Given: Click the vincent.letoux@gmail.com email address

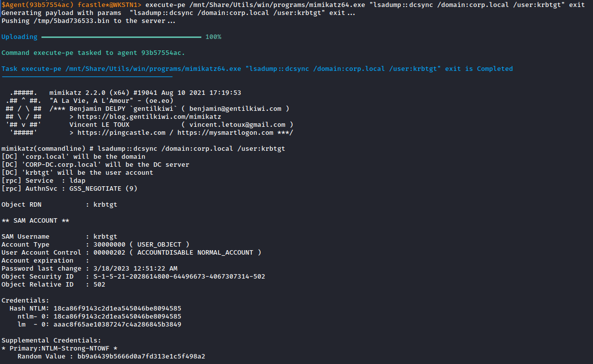Looking at the screenshot, I should point(237,125).
